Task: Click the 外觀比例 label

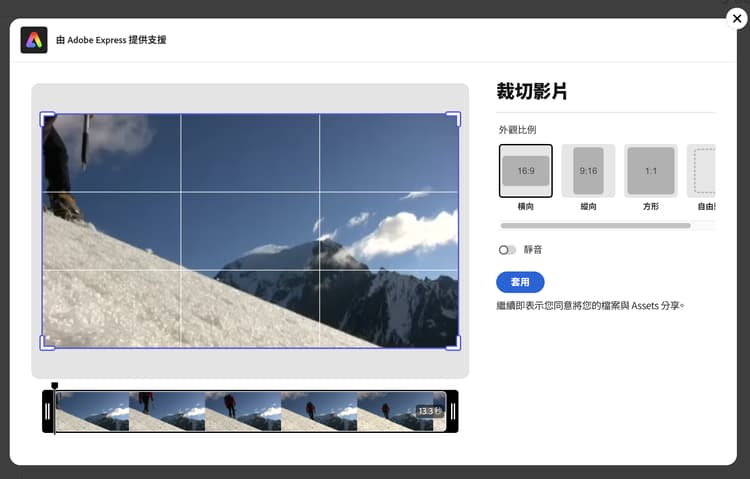Action: coord(518,130)
